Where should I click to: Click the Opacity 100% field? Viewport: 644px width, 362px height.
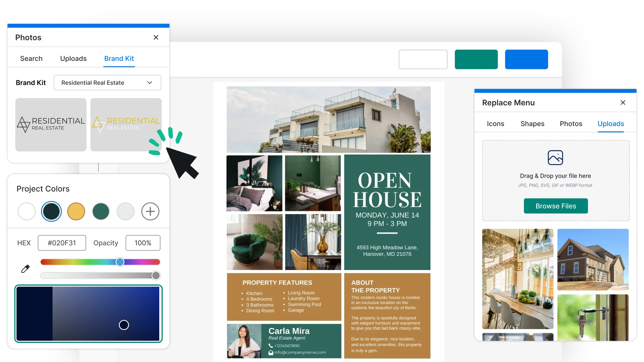(143, 243)
